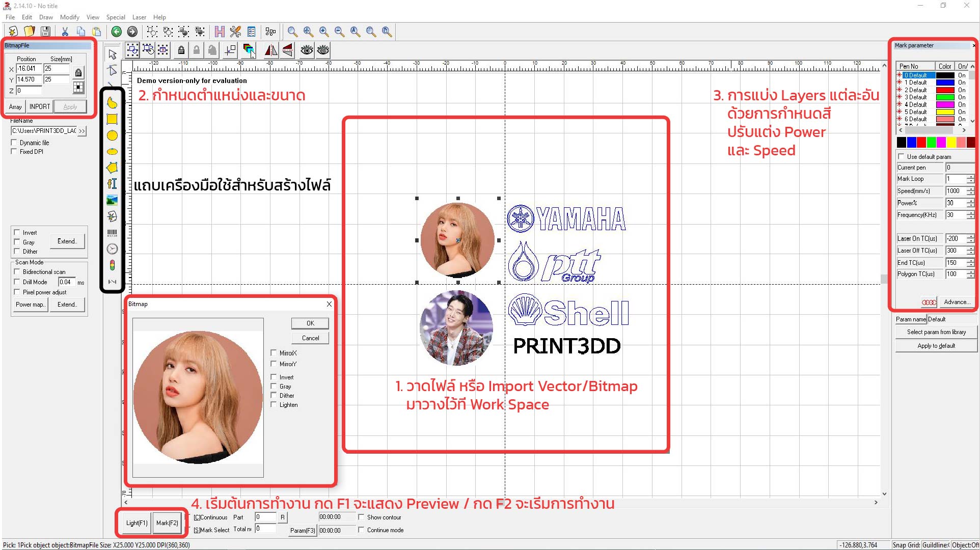Select the Draw polygon tool
The height and width of the screenshot is (550, 980).
tap(112, 168)
